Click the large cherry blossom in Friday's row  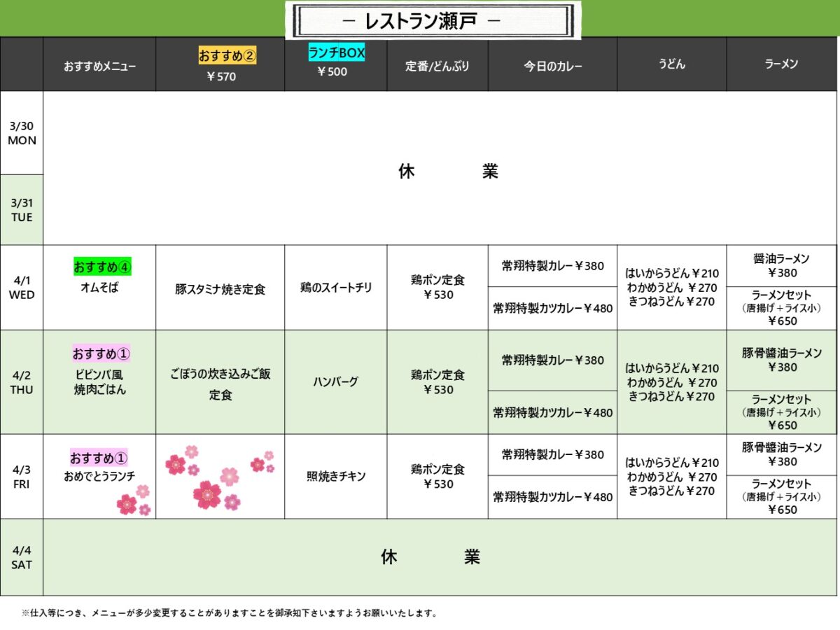[207, 493]
